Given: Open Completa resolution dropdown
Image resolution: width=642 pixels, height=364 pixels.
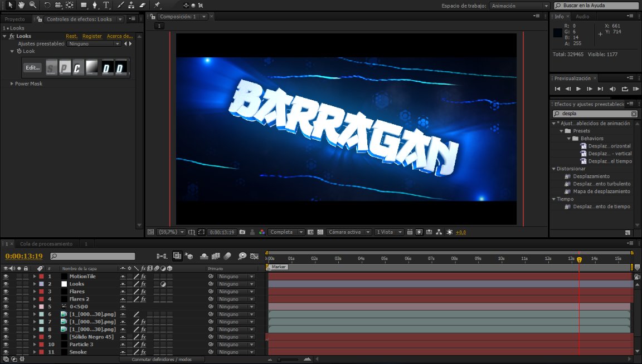Looking at the screenshot, I should [286, 232].
